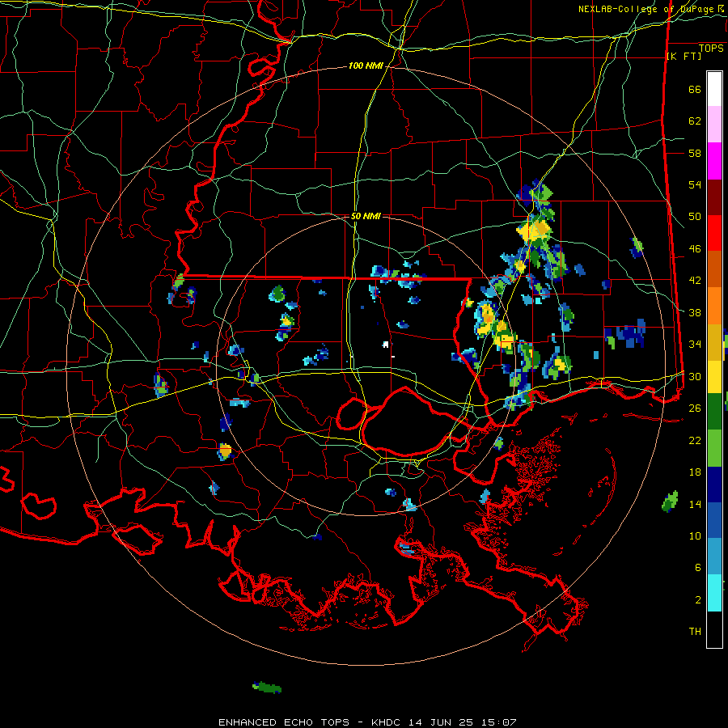Screen dimensions: 728x728
Task: Click the 'NEXLAB-College of DuPage' credit text
Action: [x=645, y=9]
